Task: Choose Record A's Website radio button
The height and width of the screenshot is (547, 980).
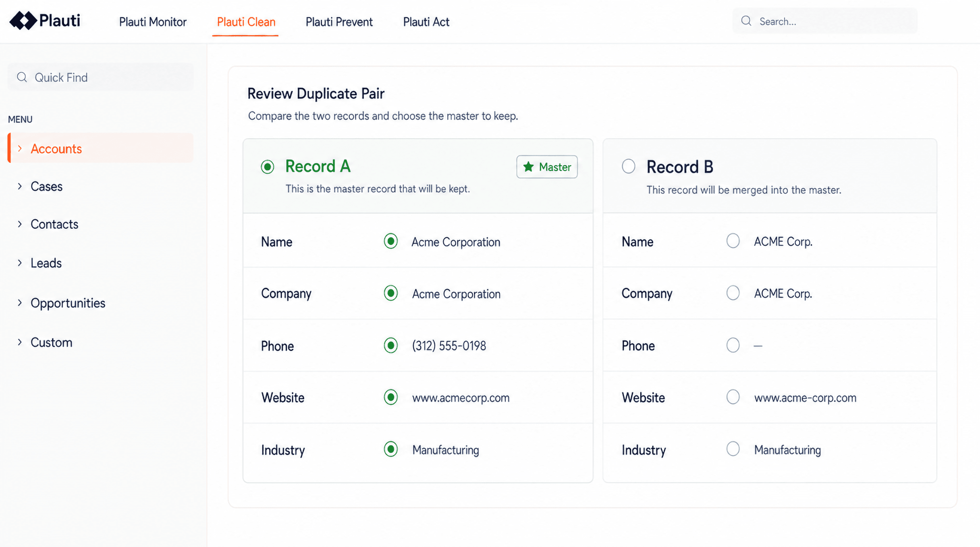Action: pyautogui.click(x=390, y=397)
